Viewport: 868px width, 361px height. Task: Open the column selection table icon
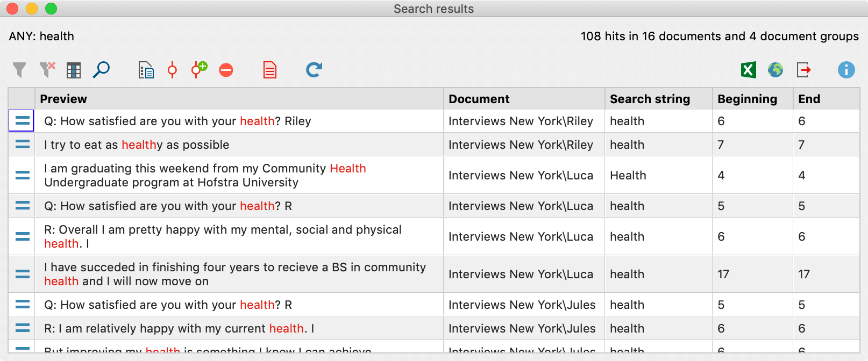coord(74,70)
